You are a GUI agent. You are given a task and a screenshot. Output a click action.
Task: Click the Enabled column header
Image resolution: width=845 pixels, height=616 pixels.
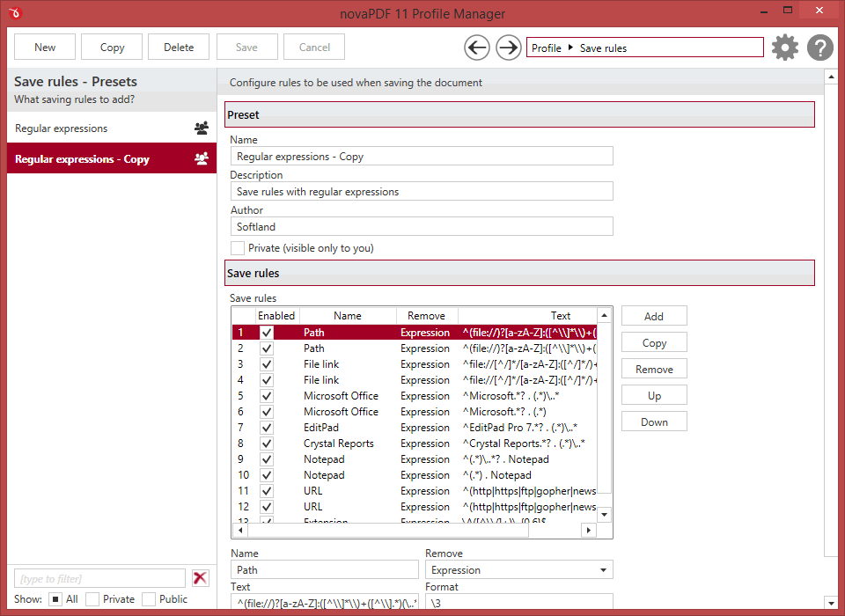tap(276, 315)
